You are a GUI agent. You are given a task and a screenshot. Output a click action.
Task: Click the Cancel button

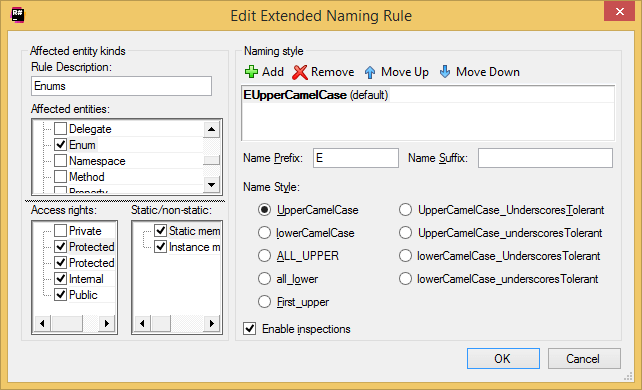point(584,358)
